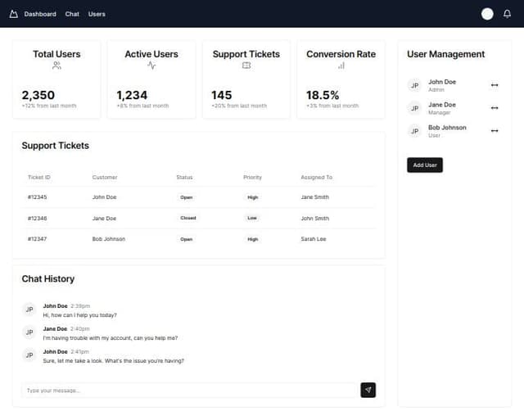This screenshot has height=420, width=524.
Task: Switch to the Chat nav item
Action: 72,14
